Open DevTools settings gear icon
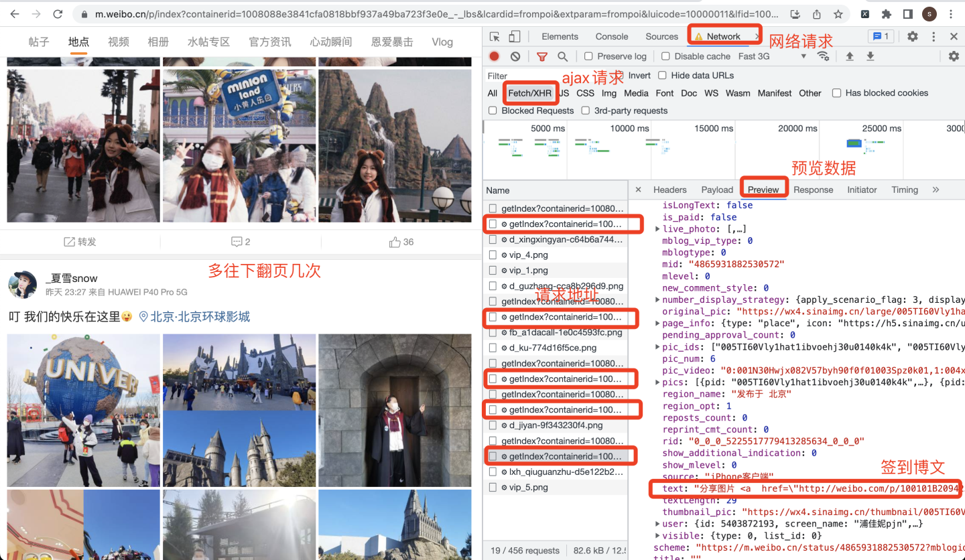Viewport: 965px width, 560px height. click(912, 37)
